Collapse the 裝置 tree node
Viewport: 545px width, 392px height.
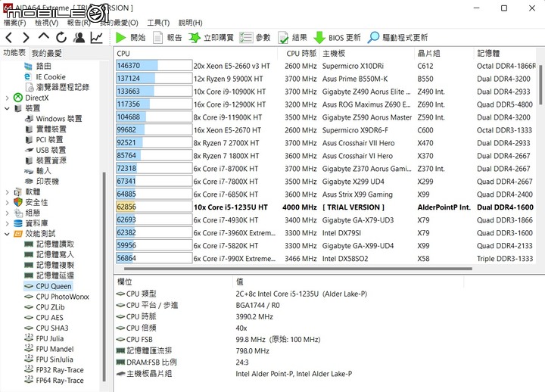(x=8, y=108)
